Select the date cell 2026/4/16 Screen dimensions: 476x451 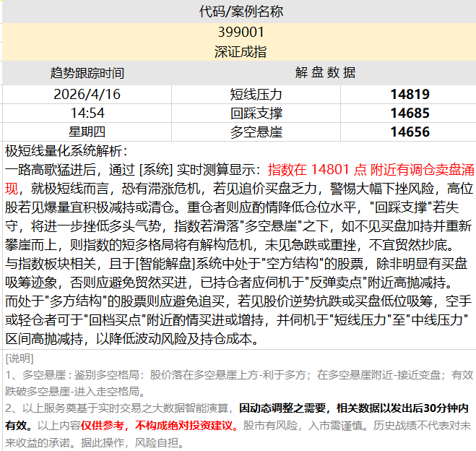pyautogui.click(x=87, y=94)
